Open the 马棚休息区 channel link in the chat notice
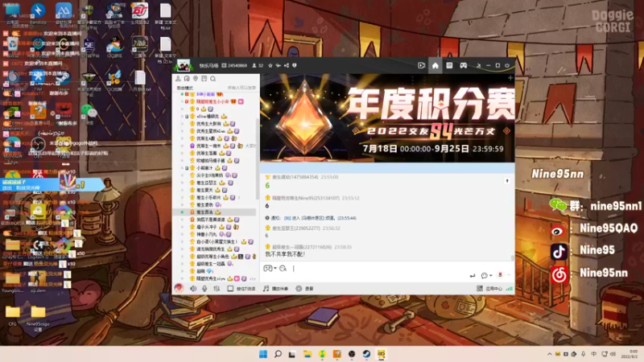Screen dimensions: 644x362 312,218
